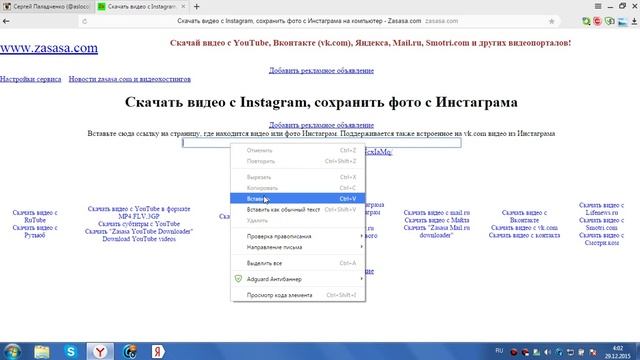
Task: Open Скачать видео с YouTube в формате MP4 link
Action: (x=139, y=213)
